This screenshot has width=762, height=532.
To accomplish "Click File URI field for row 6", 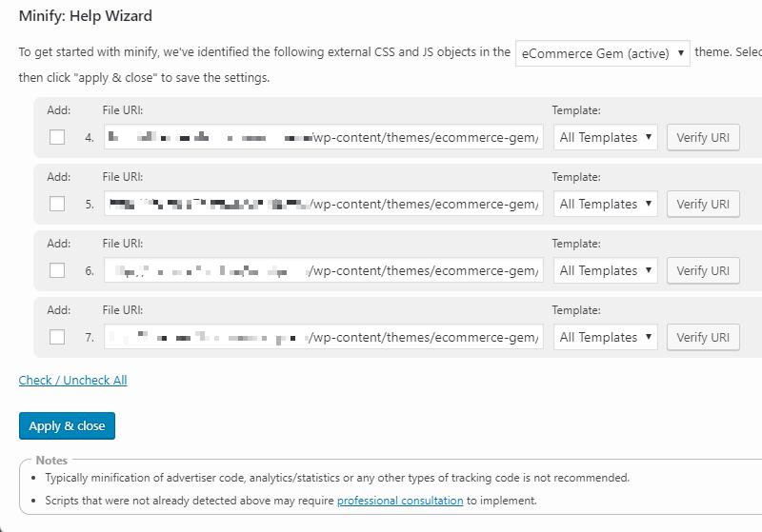I will click(324, 270).
